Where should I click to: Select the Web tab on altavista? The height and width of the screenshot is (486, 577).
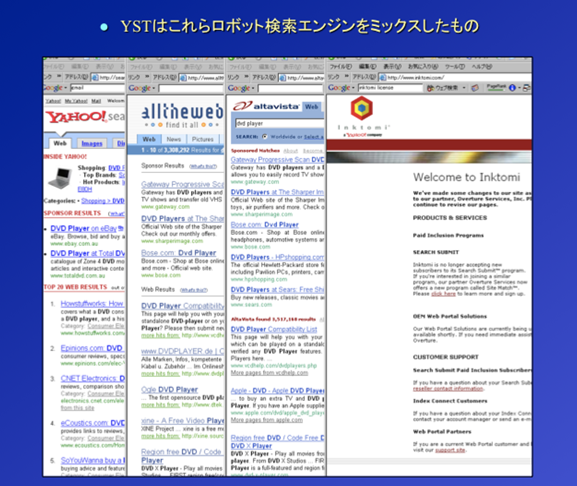click(x=311, y=107)
